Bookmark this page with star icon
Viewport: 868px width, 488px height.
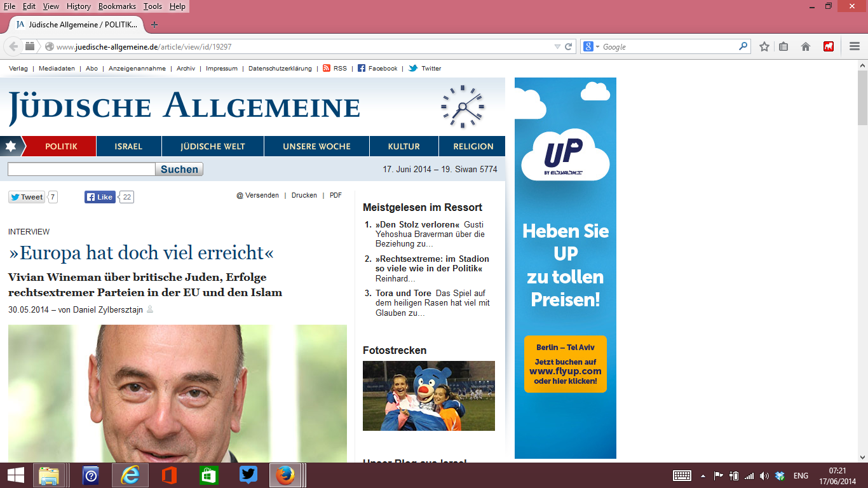click(764, 46)
